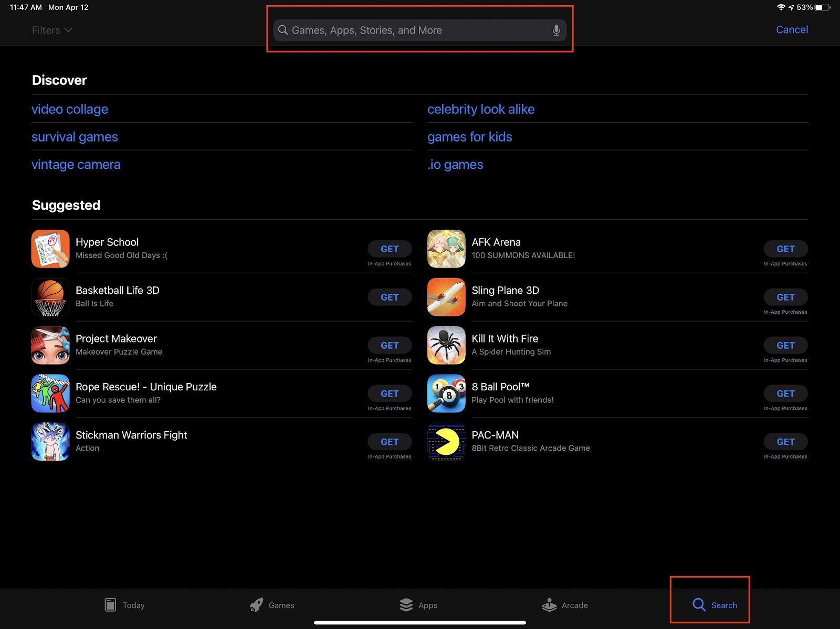Open the Project Makeover app icon
Image resolution: width=840 pixels, height=629 pixels.
(50, 345)
